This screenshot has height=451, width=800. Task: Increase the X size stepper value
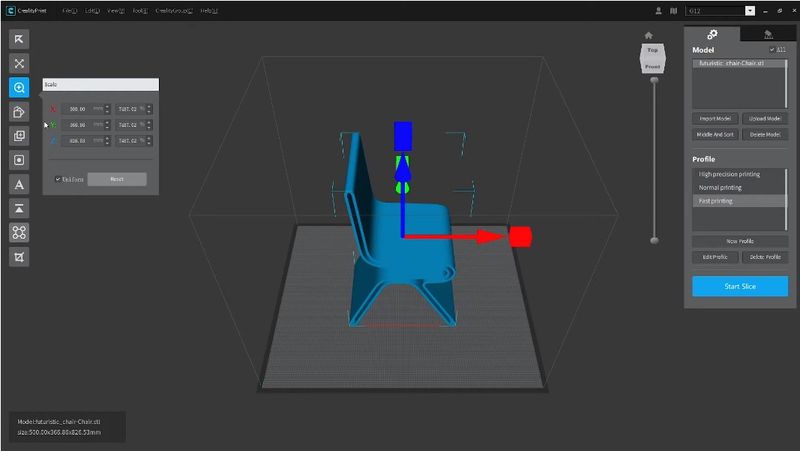coord(107,106)
